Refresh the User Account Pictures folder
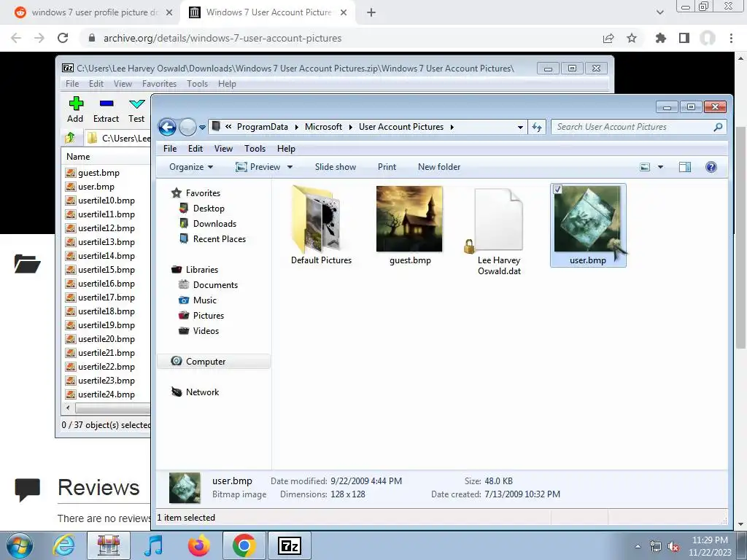747x560 pixels. pos(537,127)
